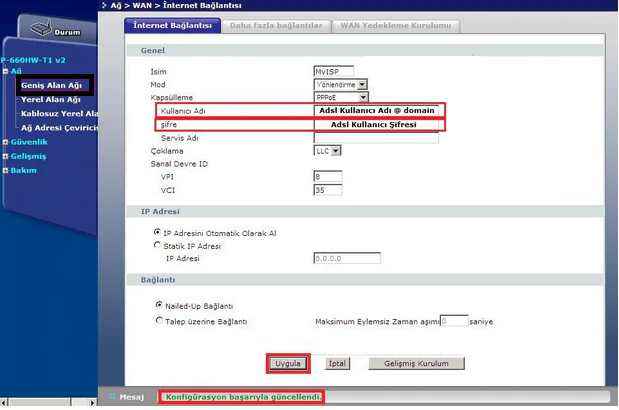Open the Mod dropdown (Yönlendirme)

coord(341,84)
